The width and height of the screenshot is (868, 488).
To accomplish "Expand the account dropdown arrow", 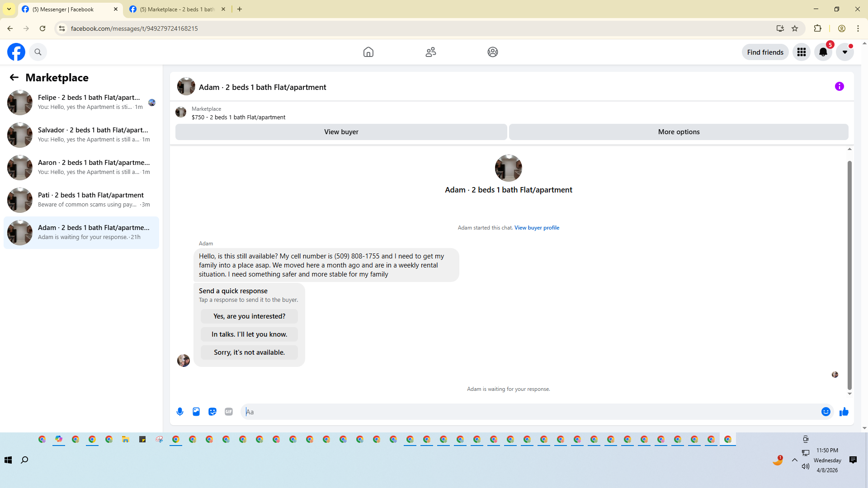I will 844,52.
